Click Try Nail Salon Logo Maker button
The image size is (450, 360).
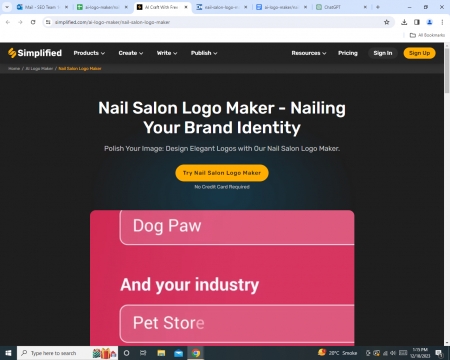[x=222, y=173]
